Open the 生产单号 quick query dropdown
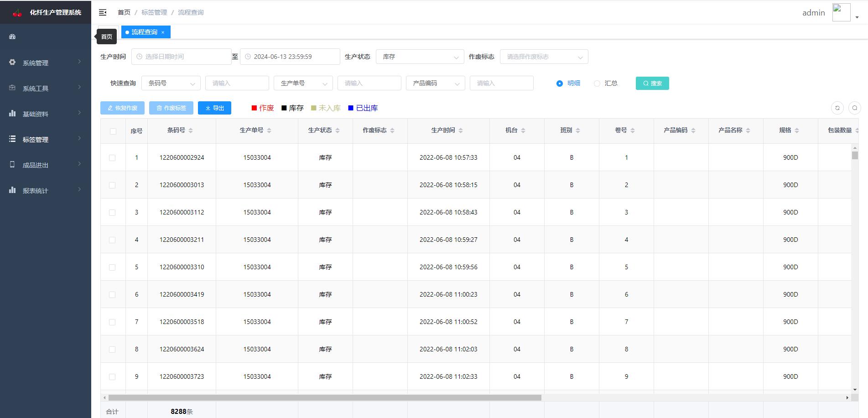The image size is (868, 418). [303, 83]
